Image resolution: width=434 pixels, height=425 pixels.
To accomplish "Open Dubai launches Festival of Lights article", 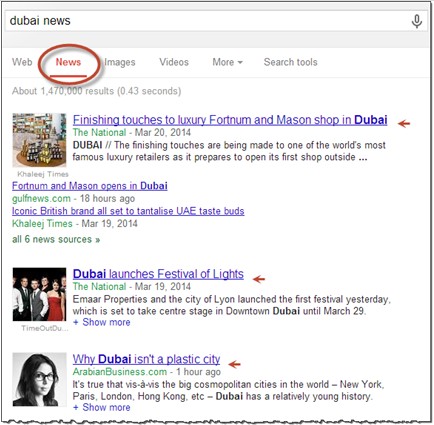I will point(158,274).
